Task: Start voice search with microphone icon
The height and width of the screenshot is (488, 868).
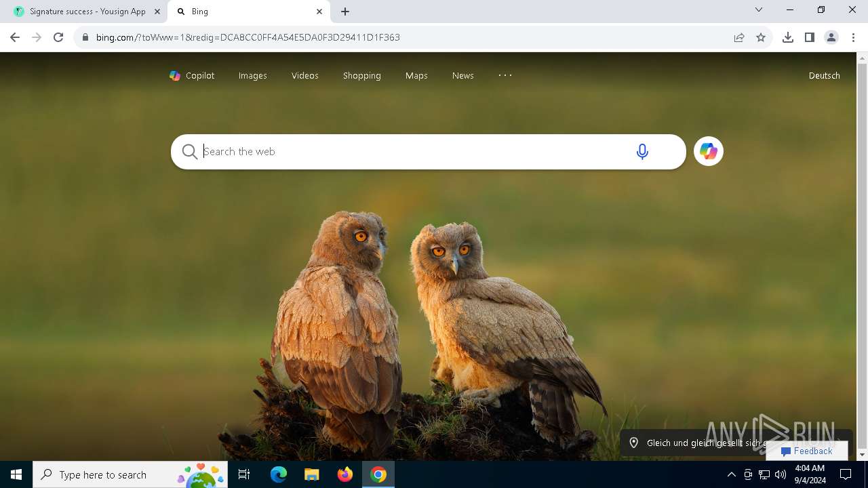Action: click(x=642, y=152)
